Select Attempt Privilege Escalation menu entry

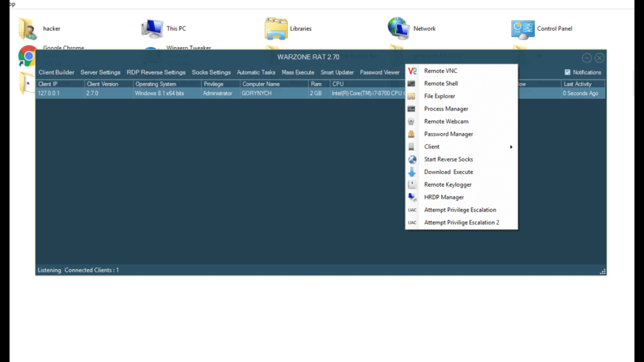460,210
